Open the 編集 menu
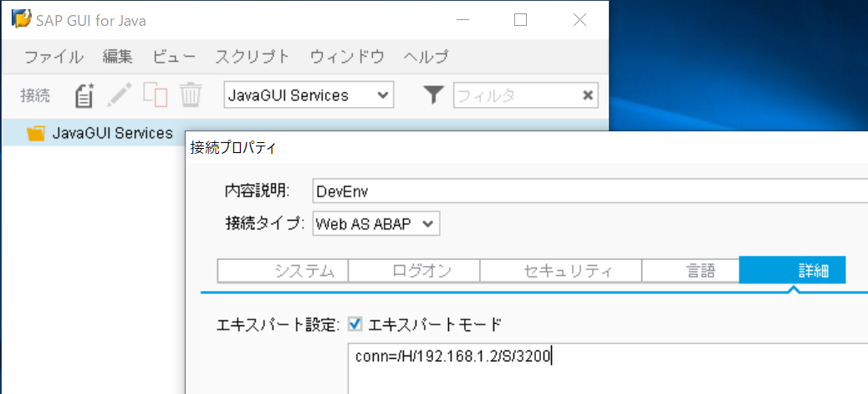The width and height of the screenshot is (868, 394). (117, 57)
